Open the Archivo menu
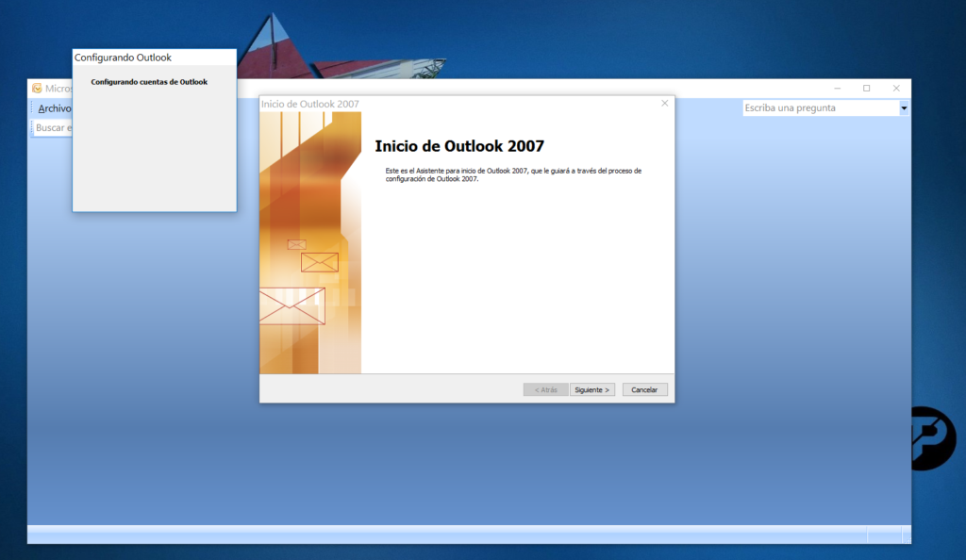Viewport: 966px width, 560px height. 54,108
